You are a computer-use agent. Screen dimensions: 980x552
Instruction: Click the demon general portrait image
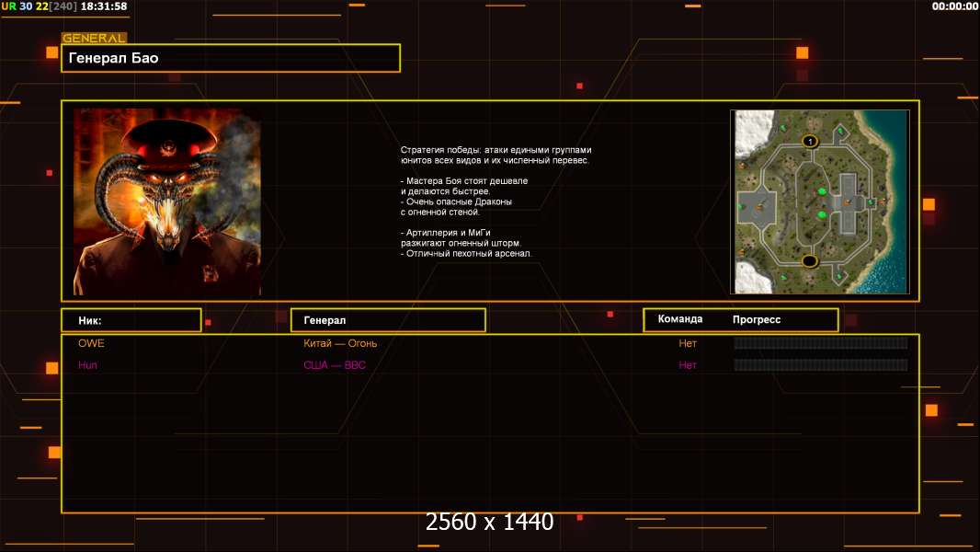(x=167, y=202)
